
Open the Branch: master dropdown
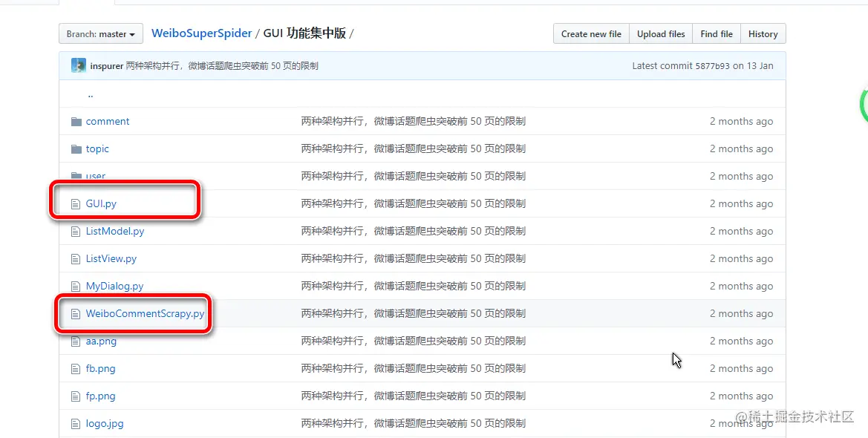101,33
